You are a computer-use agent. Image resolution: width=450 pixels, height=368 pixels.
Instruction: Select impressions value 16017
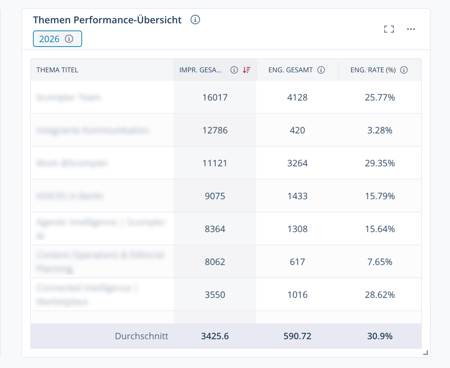pos(215,97)
